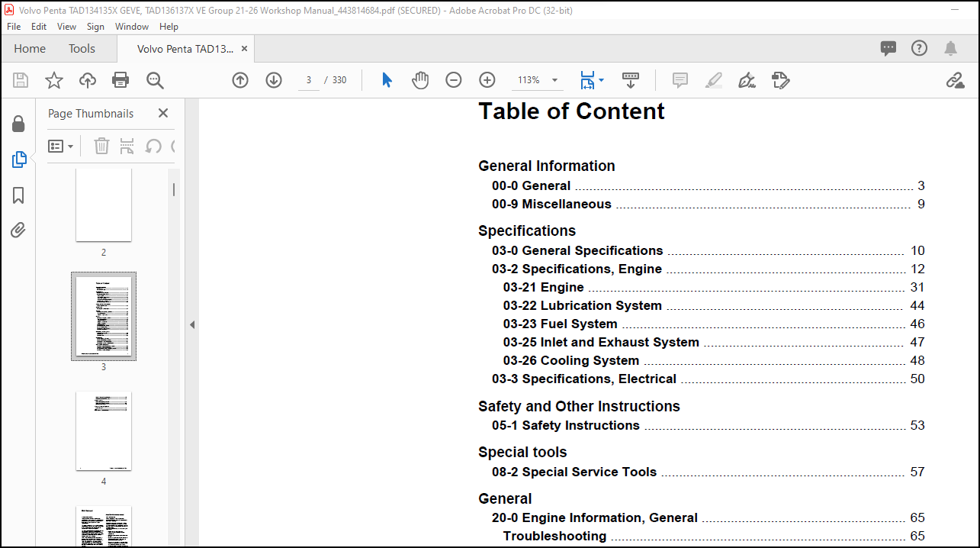Image resolution: width=980 pixels, height=548 pixels.
Task: Open the fit page options icon
Action: pyautogui.click(x=586, y=80)
